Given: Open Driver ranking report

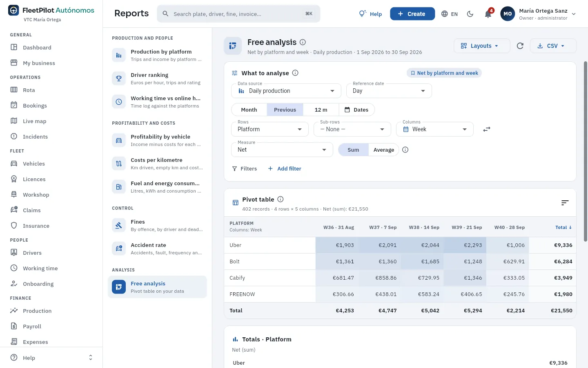Looking at the screenshot, I should pos(157,79).
